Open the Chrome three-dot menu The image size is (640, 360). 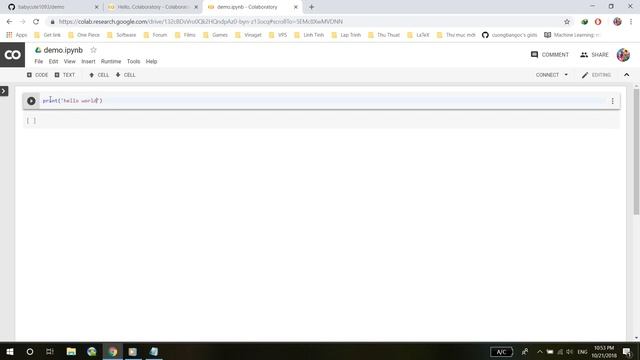coord(631,22)
